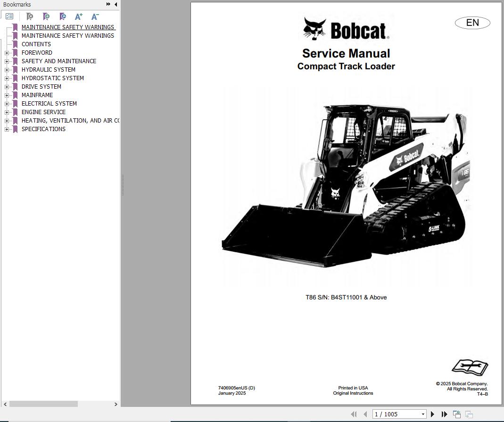Select SAFETY AND MAINTENANCE bookmark label
The width and height of the screenshot is (504, 422).
59,61
